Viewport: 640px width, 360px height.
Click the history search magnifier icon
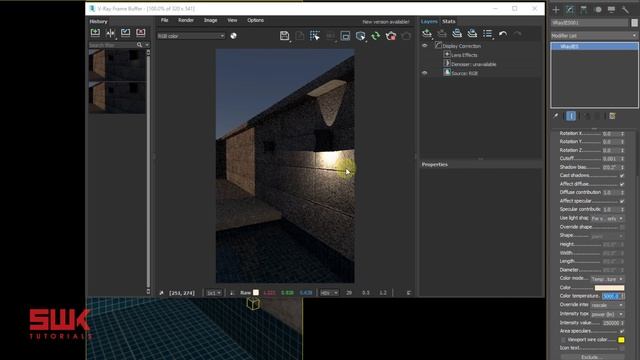(140, 45)
